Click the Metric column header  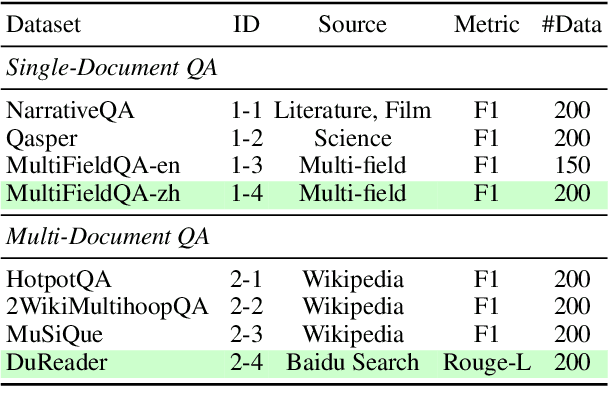pos(486,25)
